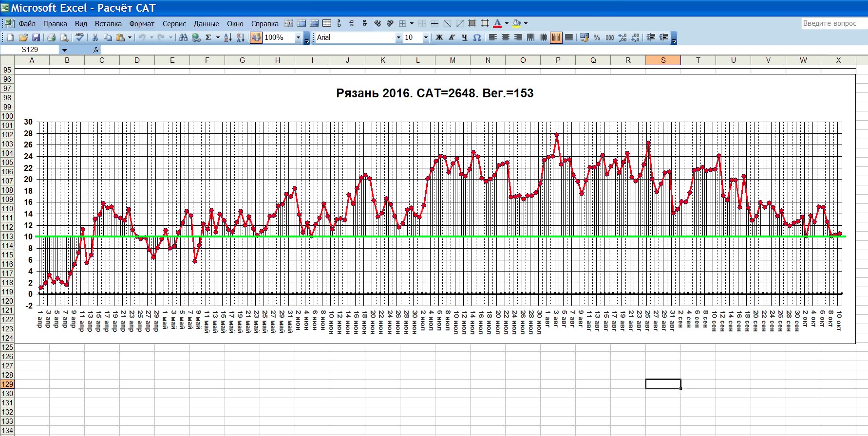Viewport: 868px width, 436px height.
Task: Open the Данные menu
Action: [206, 24]
